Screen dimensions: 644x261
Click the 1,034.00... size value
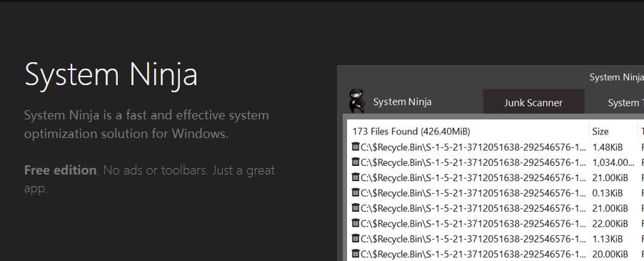click(x=613, y=162)
